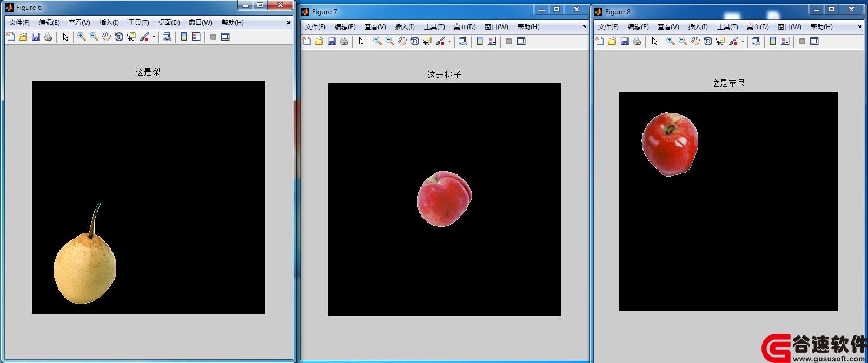This screenshot has height=363, width=868.
Task: Open 桌面(D) menu in Figure 6
Action: (169, 23)
